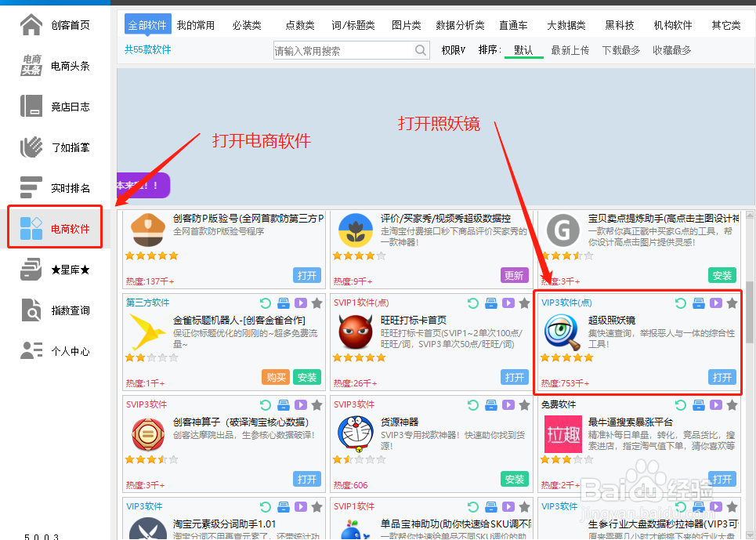Select 电商软件 in the sidebar

55,229
